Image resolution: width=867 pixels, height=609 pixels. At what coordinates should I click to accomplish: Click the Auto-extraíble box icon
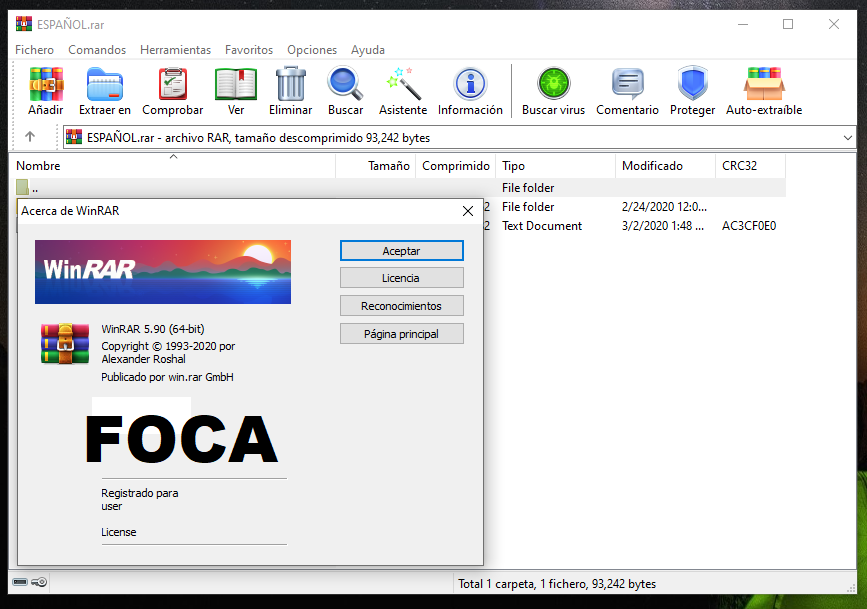tap(764, 84)
